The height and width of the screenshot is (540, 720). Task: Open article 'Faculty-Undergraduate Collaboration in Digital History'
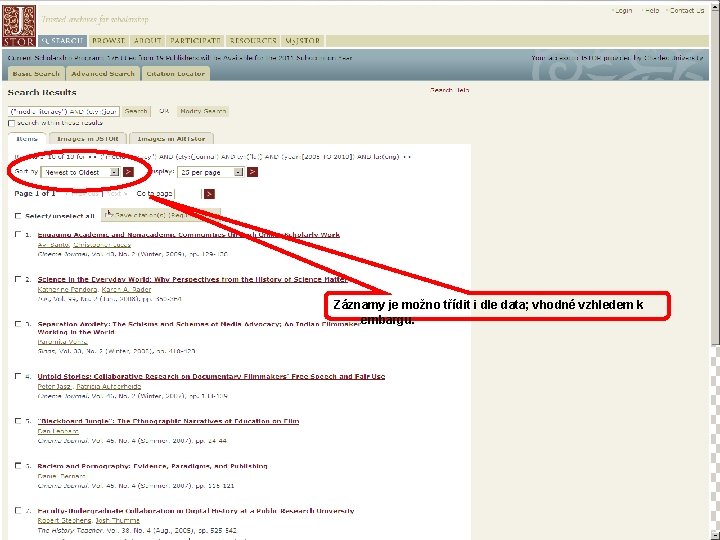point(196,511)
